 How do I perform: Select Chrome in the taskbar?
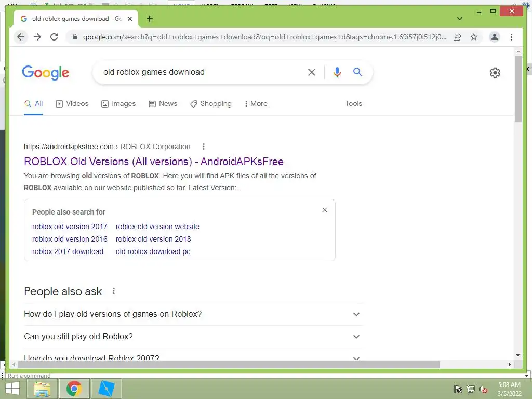(74, 389)
